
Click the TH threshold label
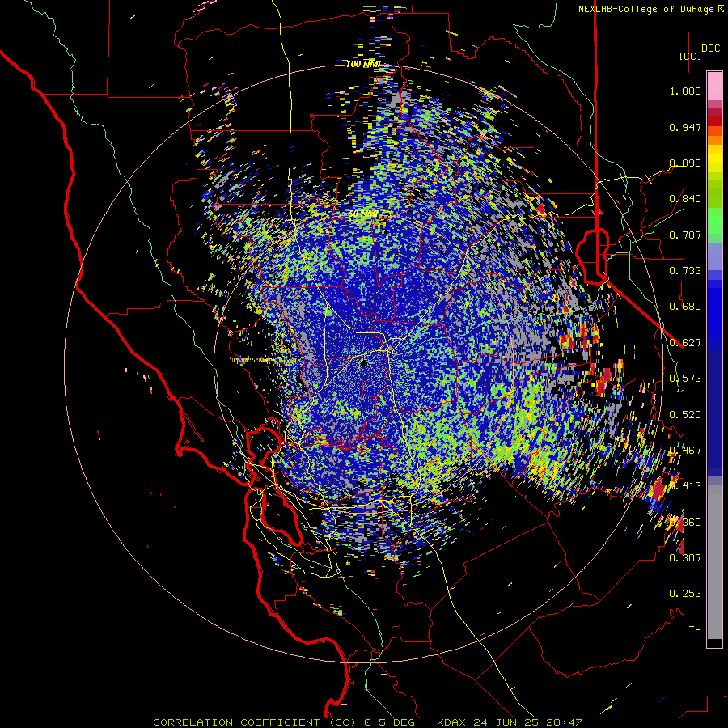click(x=695, y=630)
